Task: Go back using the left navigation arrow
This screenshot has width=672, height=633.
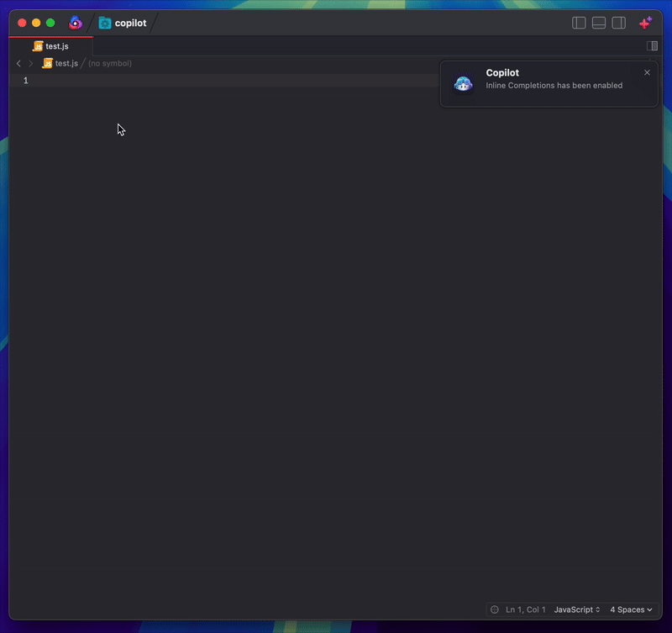Action: coord(18,63)
